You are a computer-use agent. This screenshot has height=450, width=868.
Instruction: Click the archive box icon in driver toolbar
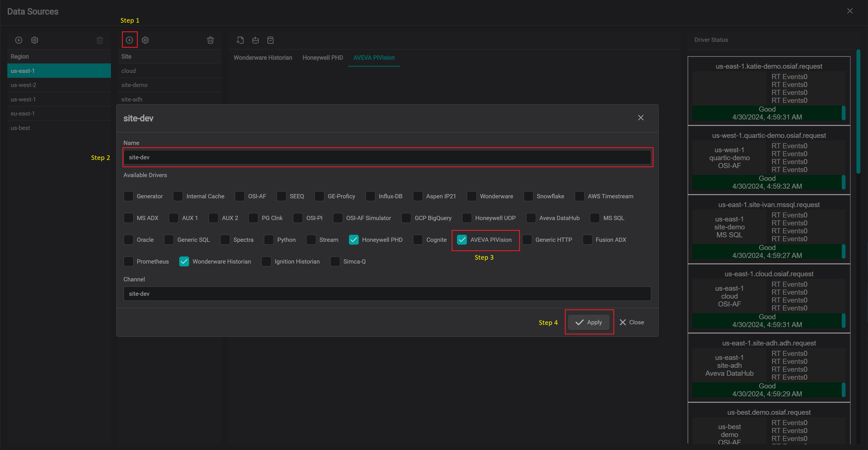tap(271, 40)
